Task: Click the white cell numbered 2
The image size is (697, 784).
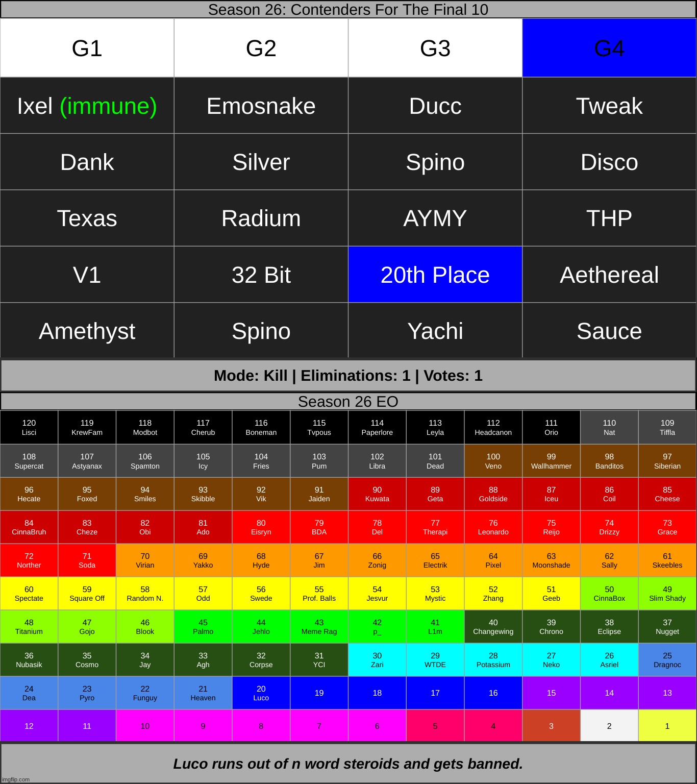Action: click(x=609, y=726)
